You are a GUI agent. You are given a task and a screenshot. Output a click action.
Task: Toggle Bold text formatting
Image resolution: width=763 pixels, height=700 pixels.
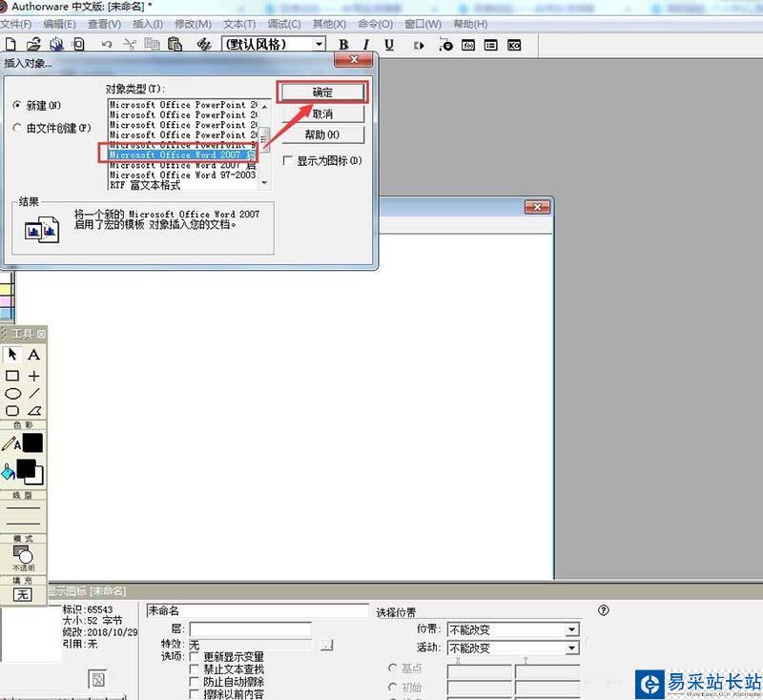[343, 45]
